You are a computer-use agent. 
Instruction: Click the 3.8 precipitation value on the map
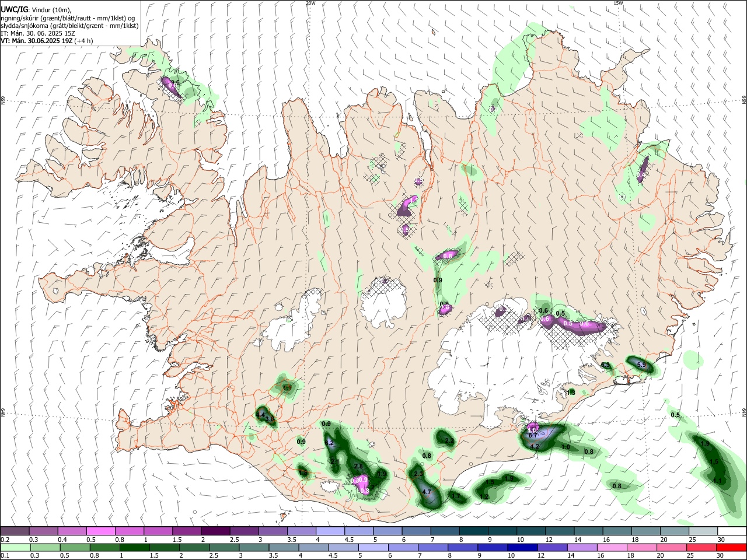270,419
